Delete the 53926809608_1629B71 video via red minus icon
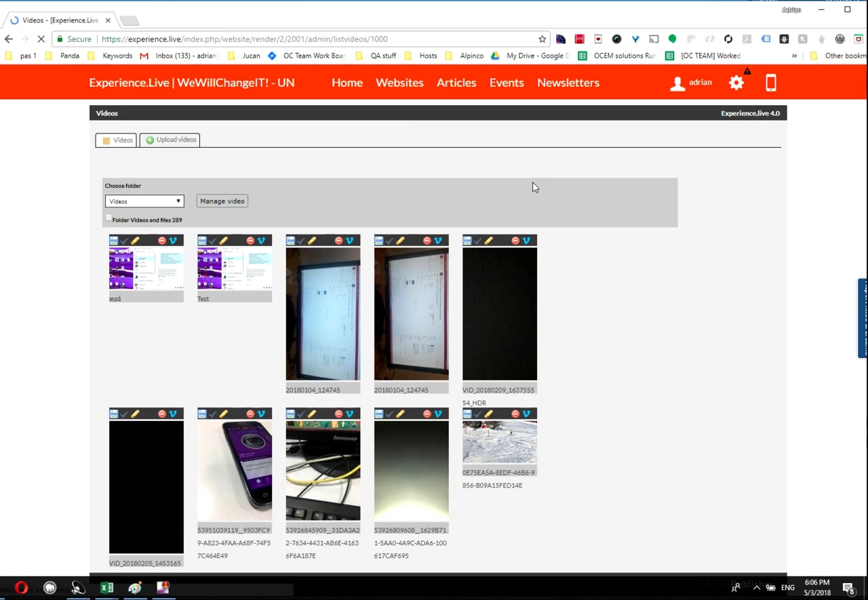Screen dimensions: 868x600 tap(427, 414)
